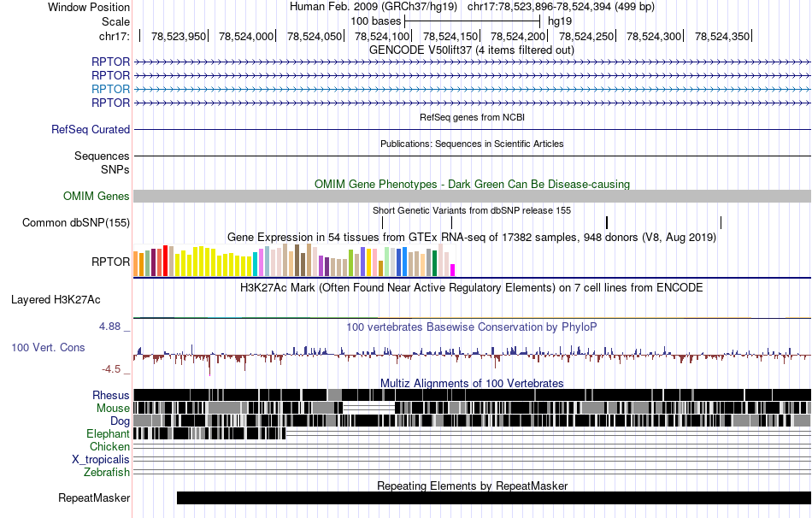Click the bright blue GTEx bar before the tan bars
This screenshot has width=812, height=518.
tap(404, 262)
